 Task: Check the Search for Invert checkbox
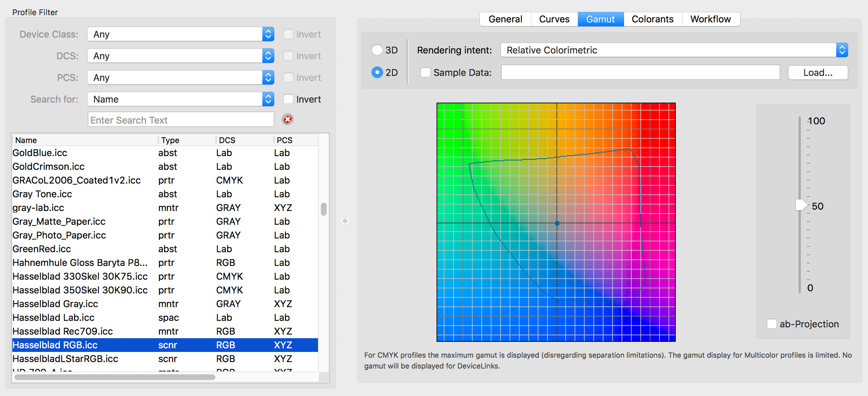pyautogui.click(x=288, y=99)
